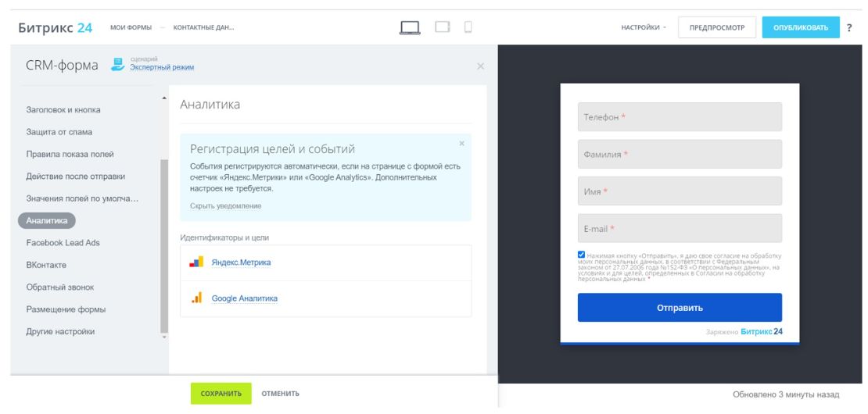868x414 pixels.
Task: Open Заголовок и кнопка section
Action: [x=63, y=109]
